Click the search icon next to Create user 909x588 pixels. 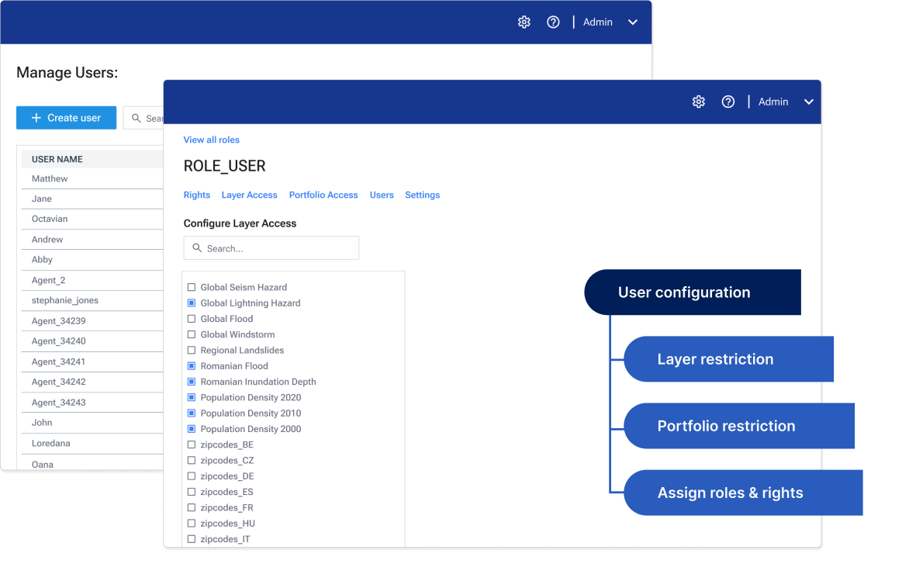[x=134, y=117]
